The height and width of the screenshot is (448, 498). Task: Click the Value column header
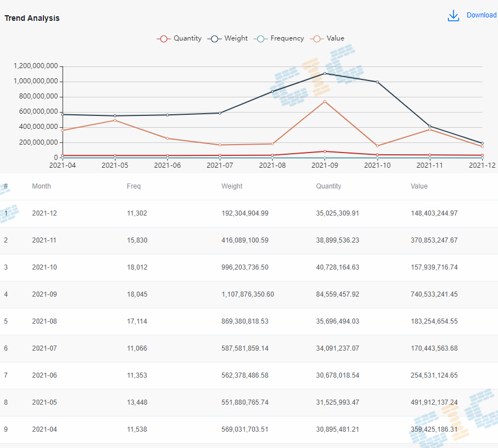(419, 186)
